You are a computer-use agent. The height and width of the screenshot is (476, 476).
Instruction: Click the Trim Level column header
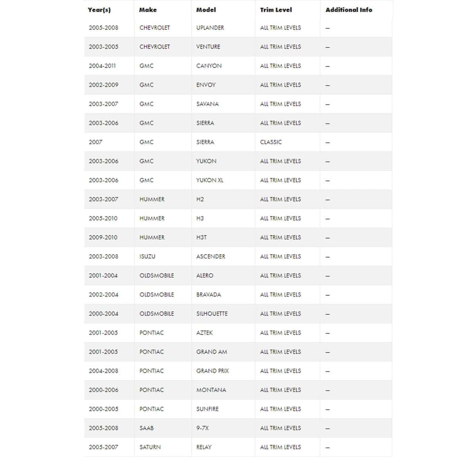[276, 10]
